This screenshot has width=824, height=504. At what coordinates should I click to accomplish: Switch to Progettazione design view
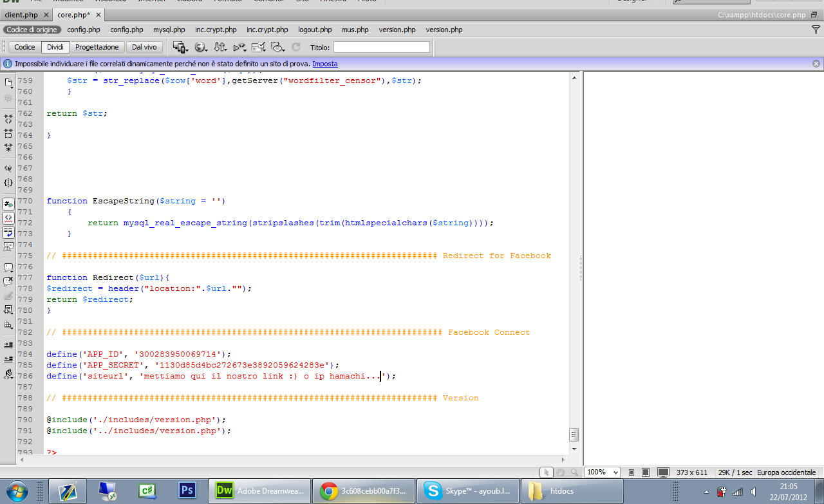point(97,47)
